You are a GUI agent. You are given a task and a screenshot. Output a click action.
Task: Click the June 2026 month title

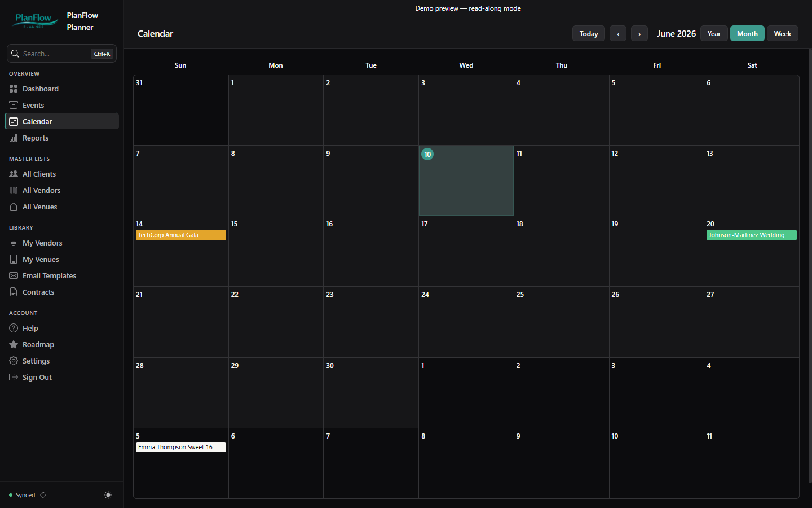676,33
